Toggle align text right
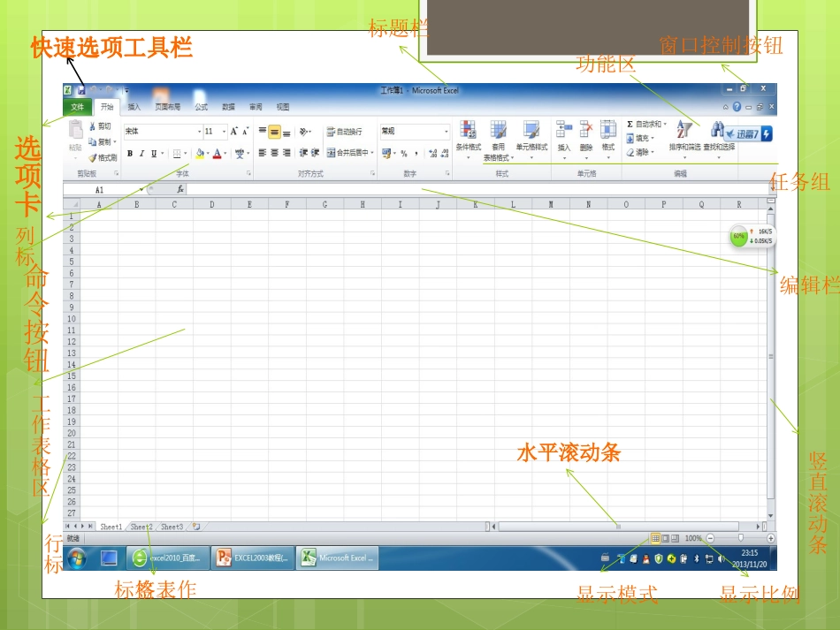Viewport: 840px width, 630px height. (286, 153)
